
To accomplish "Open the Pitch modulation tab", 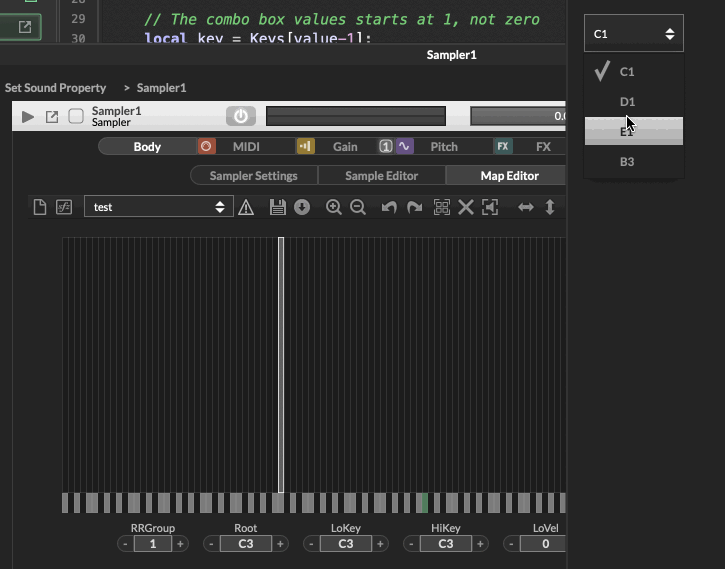I will coord(444,147).
